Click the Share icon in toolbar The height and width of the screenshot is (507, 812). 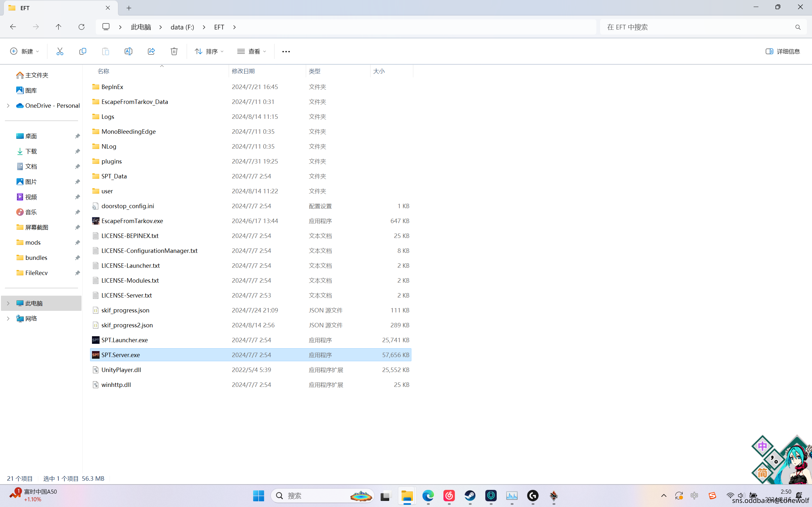[x=151, y=51]
